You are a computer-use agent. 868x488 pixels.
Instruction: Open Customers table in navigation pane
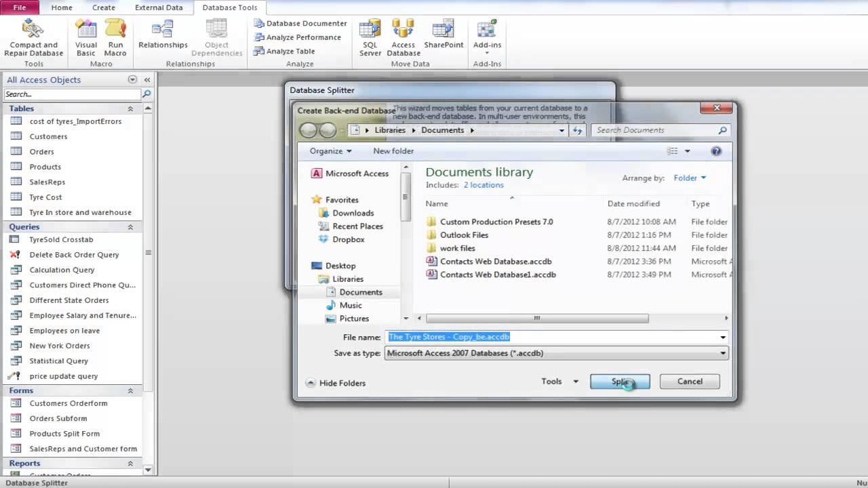tap(48, 136)
